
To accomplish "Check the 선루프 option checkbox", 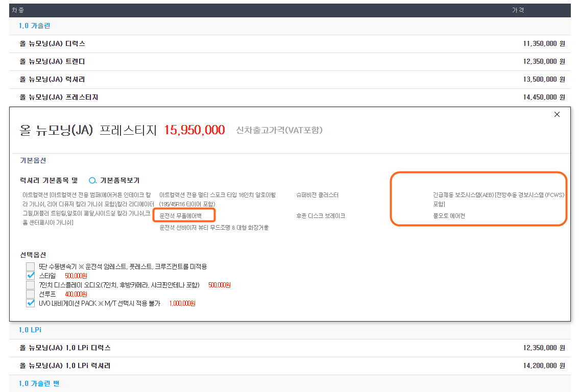I will point(31,294).
